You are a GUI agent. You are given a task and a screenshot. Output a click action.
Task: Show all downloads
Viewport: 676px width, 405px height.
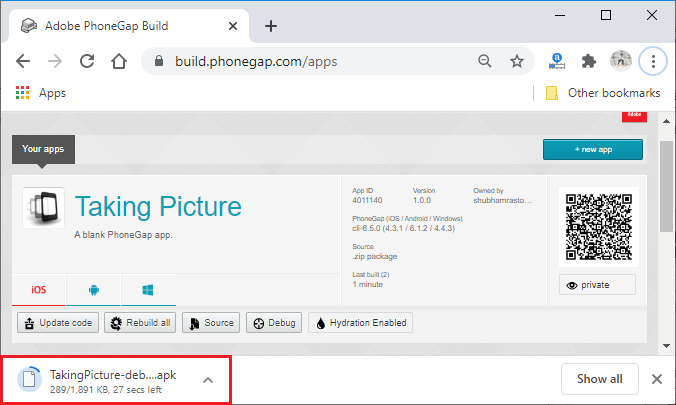point(599,379)
